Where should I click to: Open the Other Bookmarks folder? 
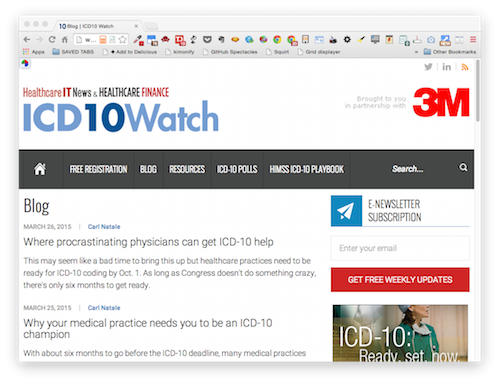(450, 52)
